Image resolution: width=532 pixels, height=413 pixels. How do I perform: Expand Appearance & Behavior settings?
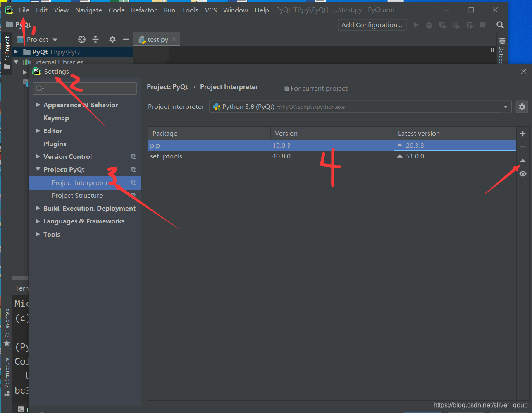38,105
